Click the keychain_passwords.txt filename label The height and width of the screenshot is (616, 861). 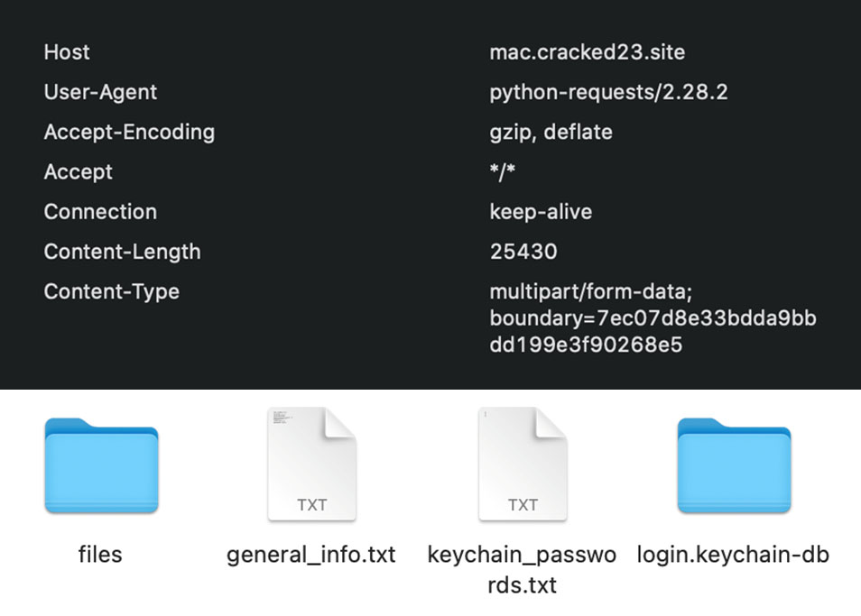tap(522, 569)
